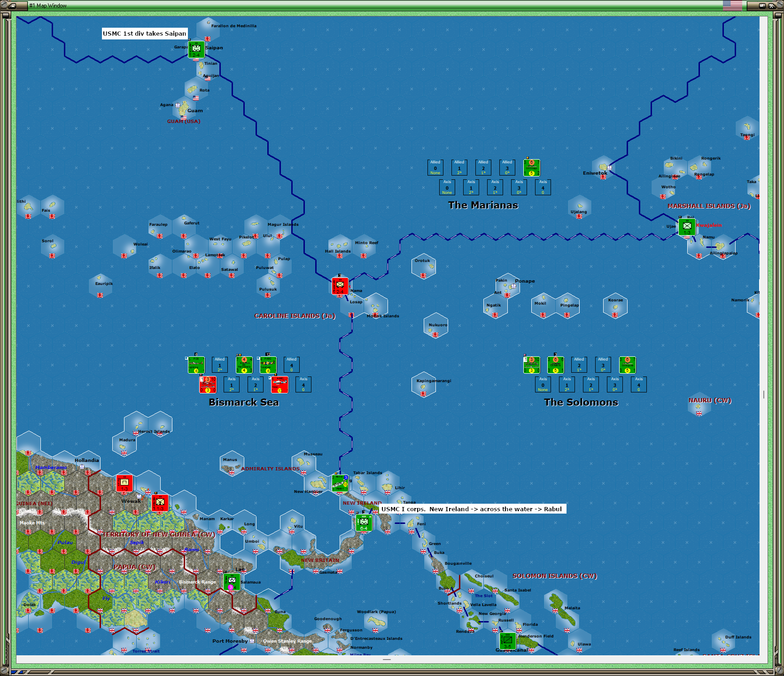Select the P-38 Lightning counter in Bismarck Sea
The height and width of the screenshot is (676, 784).
pyautogui.click(x=196, y=365)
